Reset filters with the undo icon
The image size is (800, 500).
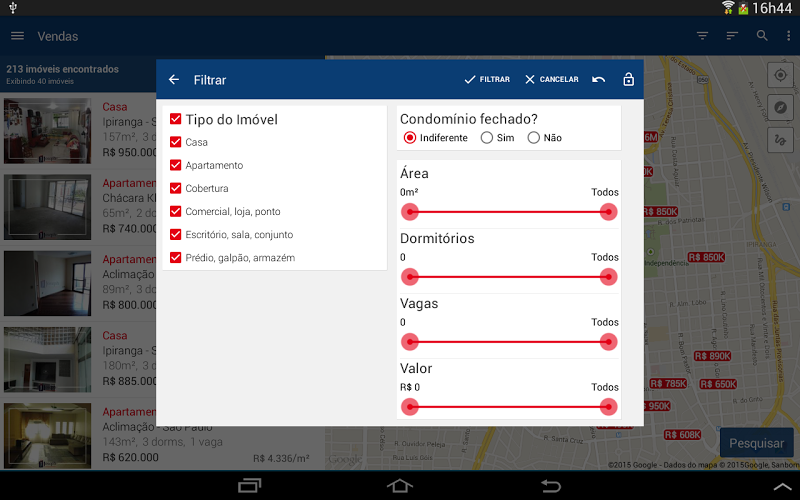[x=598, y=80]
